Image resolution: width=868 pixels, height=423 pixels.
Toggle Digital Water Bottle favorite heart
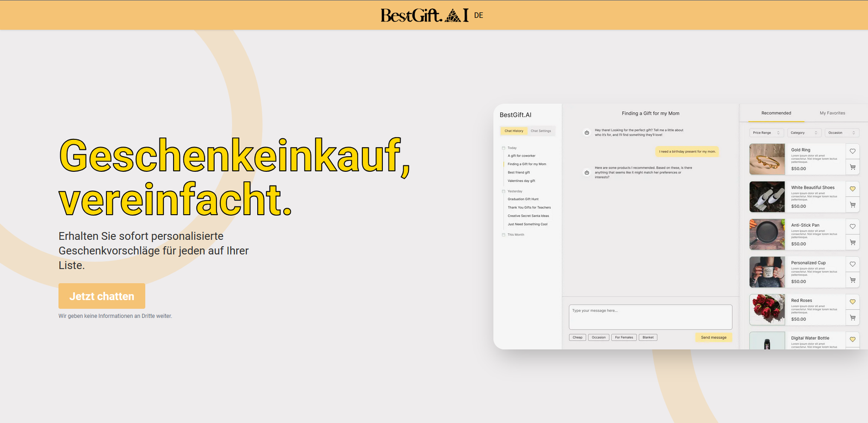pyautogui.click(x=853, y=339)
